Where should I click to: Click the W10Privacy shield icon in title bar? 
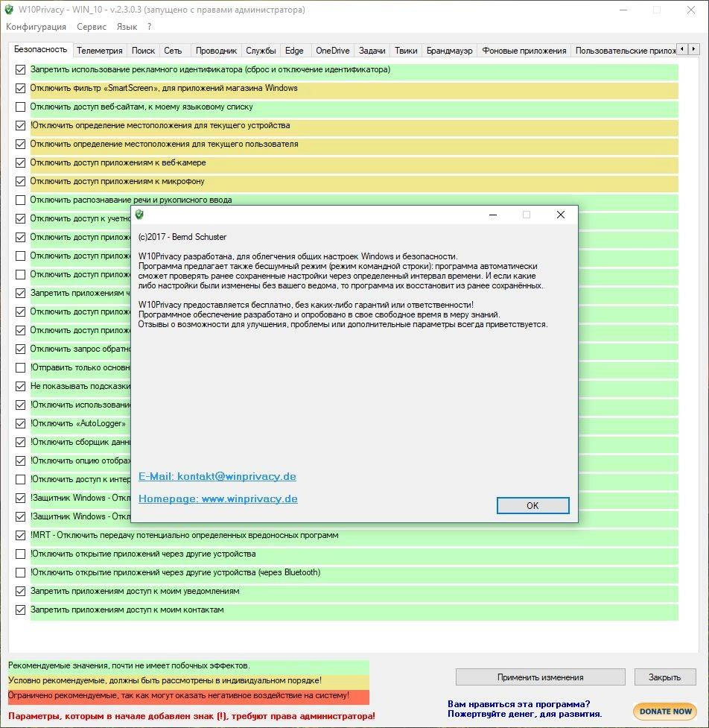pos(9,9)
